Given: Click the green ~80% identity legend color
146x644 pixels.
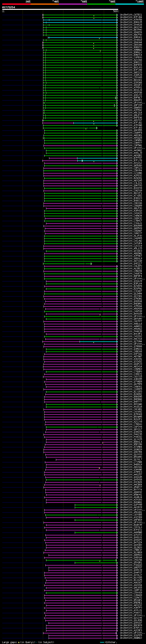Looking at the screenshot, I should tap(101, 4).
